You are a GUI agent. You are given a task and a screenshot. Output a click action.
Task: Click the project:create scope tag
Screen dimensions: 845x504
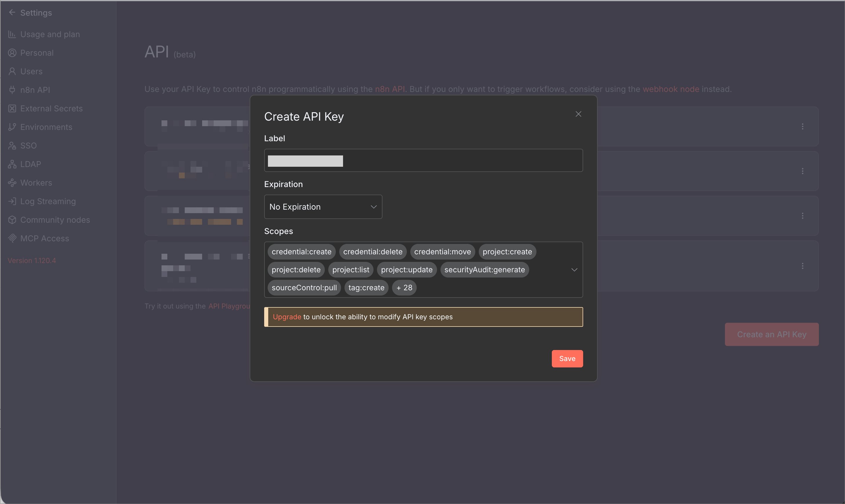click(507, 252)
